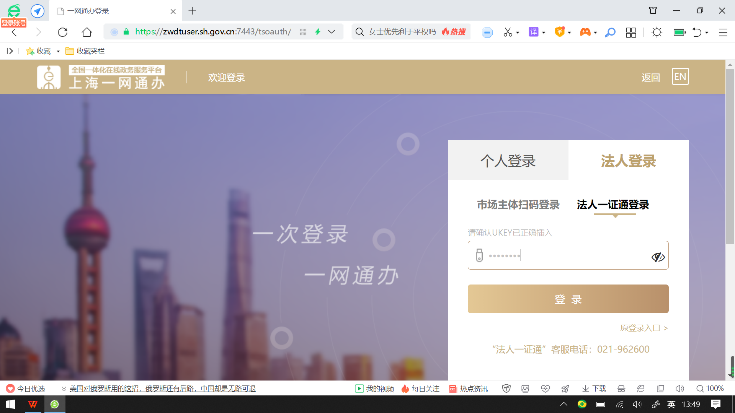This screenshot has width=735, height=413.
Task: Click the orange shield security icon
Action: [x=559, y=32]
